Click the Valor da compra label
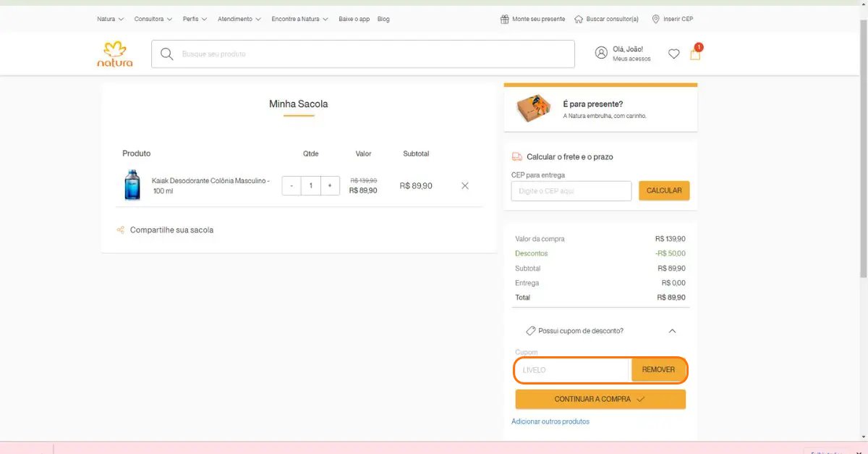The height and width of the screenshot is (454, 868). tap(540, 239)
